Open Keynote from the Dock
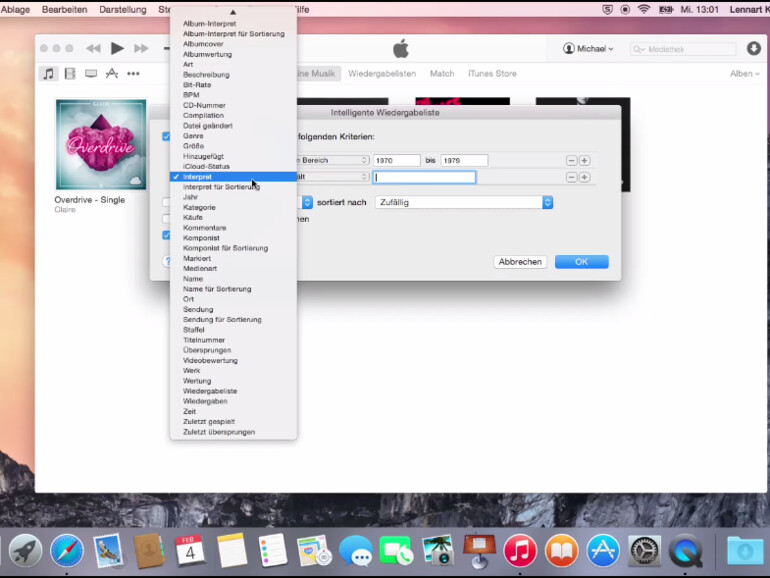The width and height of the screenshot is (770, 578). point(479,550)
